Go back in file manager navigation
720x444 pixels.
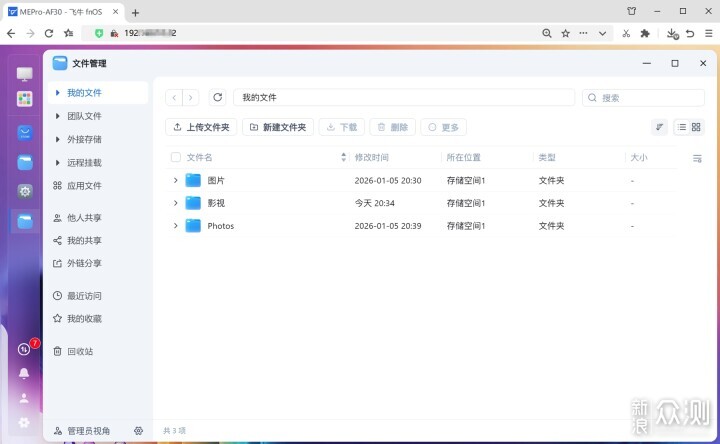[x=174, y=97]
